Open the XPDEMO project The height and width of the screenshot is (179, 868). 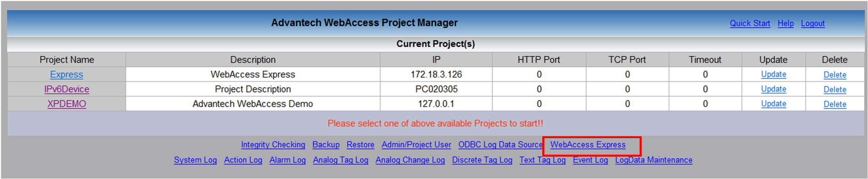click(66, 104)
